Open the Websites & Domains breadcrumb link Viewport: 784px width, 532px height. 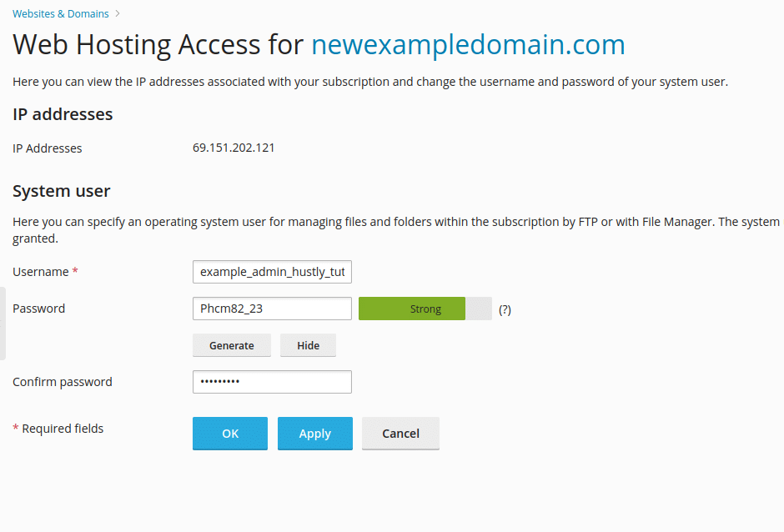(x=59, y=13)
